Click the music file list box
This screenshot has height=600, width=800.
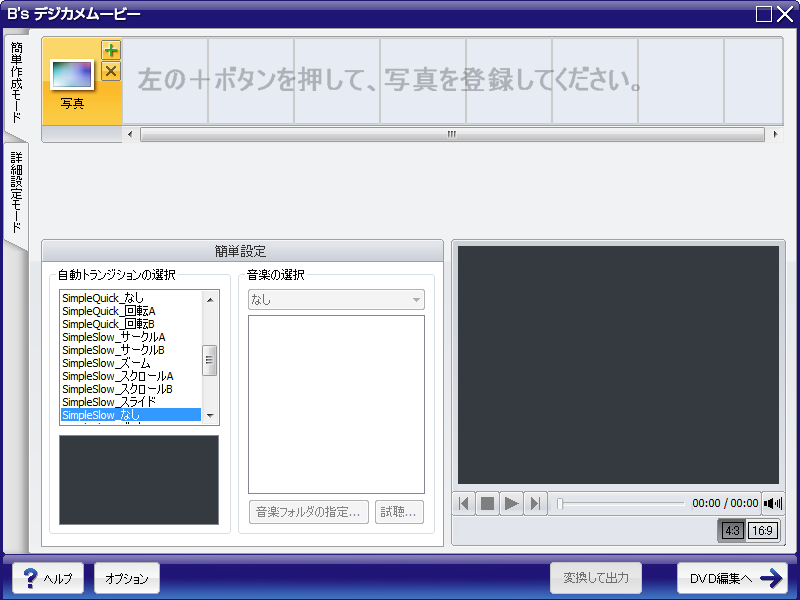point(336,404)
